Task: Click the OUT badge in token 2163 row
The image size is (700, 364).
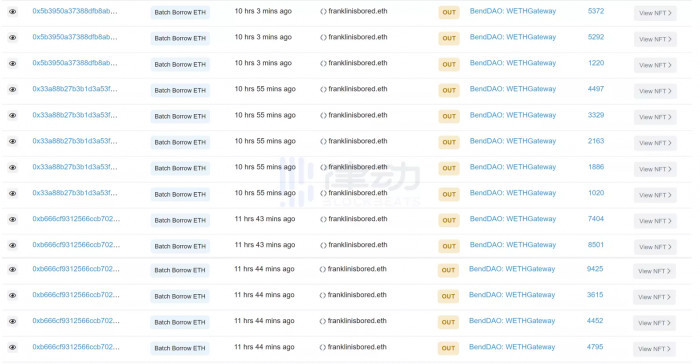Action: click(x=449, y=142)
